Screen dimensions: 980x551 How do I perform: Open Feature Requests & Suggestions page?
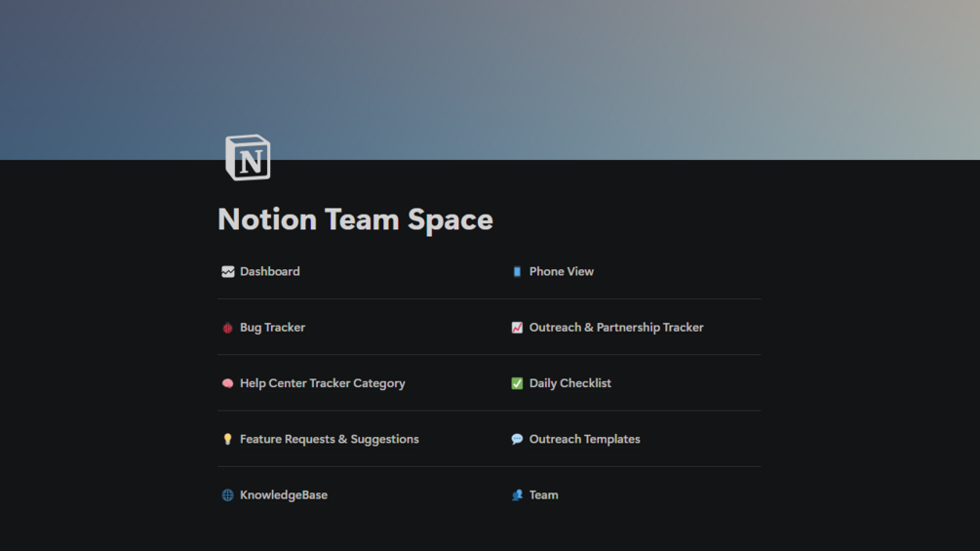point(330,439)
